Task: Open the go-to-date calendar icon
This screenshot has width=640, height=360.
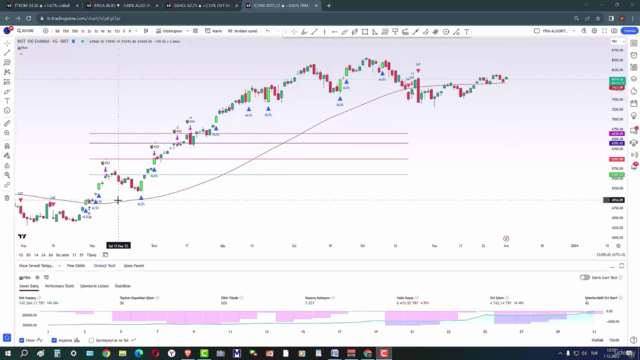Action: [x=105, y=255]
